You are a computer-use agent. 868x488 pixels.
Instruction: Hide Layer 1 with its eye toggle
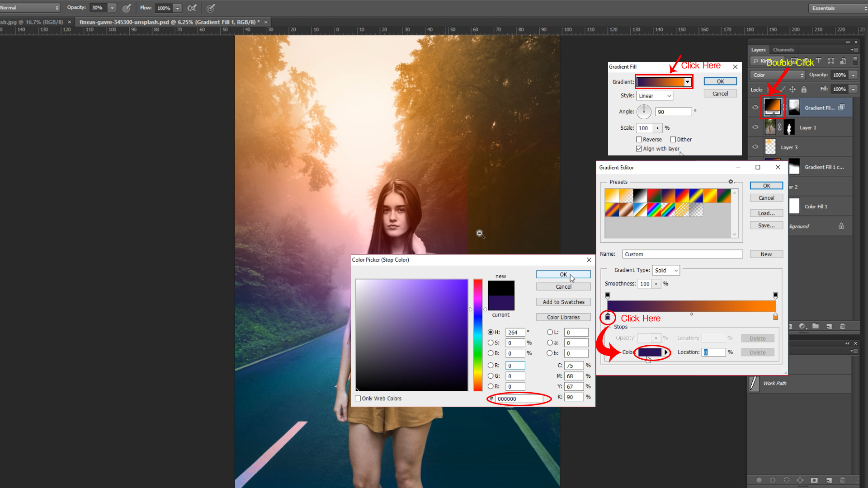[755, 127]
